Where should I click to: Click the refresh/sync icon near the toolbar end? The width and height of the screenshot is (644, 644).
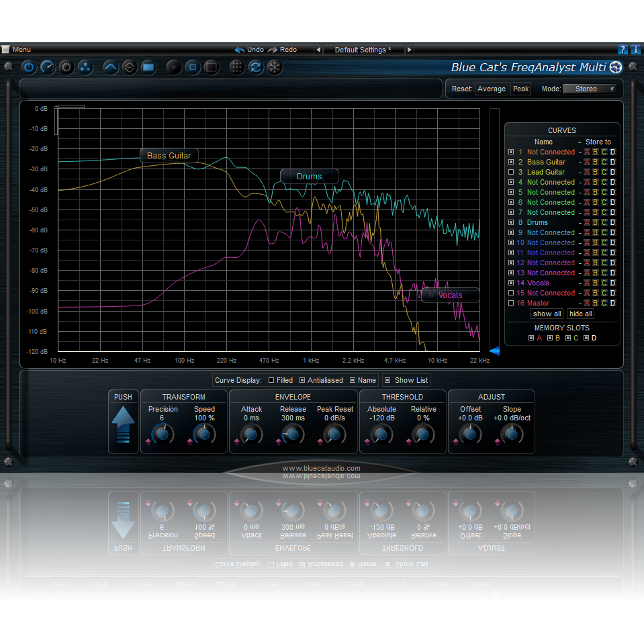click(255, 67)
